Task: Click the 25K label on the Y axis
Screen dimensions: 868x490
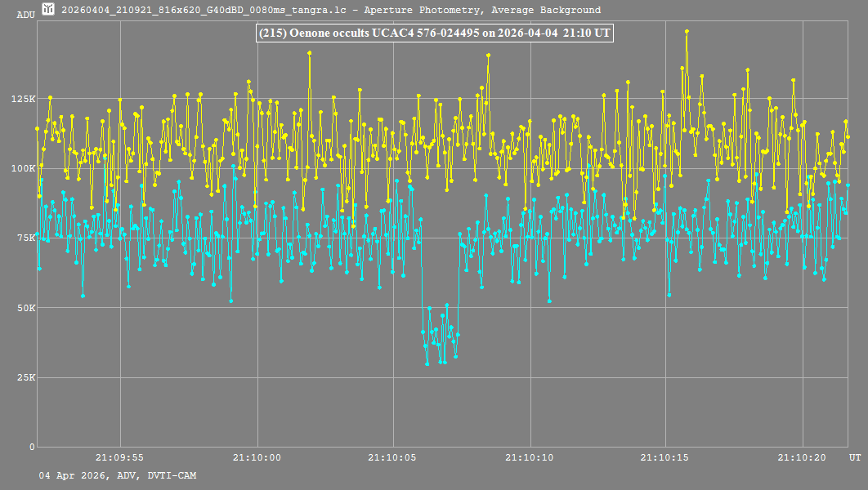Action: [x=25, y=377]
